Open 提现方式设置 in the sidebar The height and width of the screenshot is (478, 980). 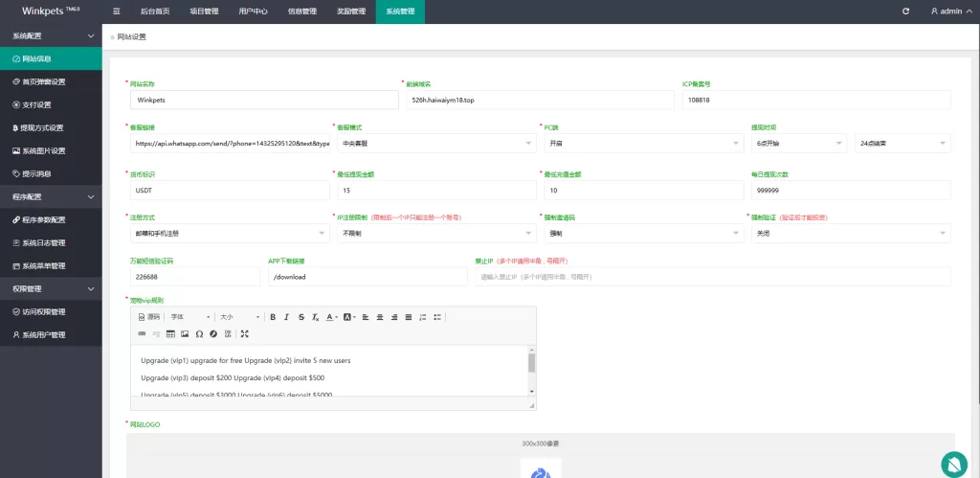[x=51, y=127]
